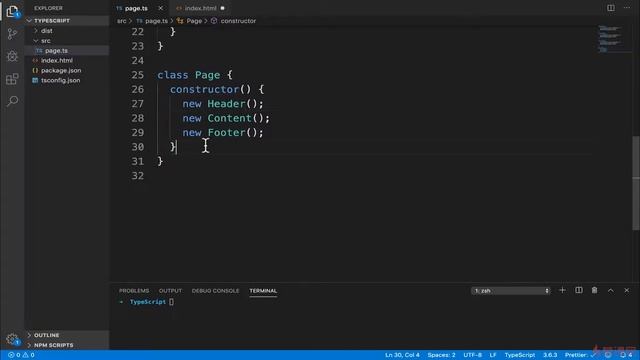Click the terminal prompt input area
This screenshot has height=360, width=640.
point(171,302)
